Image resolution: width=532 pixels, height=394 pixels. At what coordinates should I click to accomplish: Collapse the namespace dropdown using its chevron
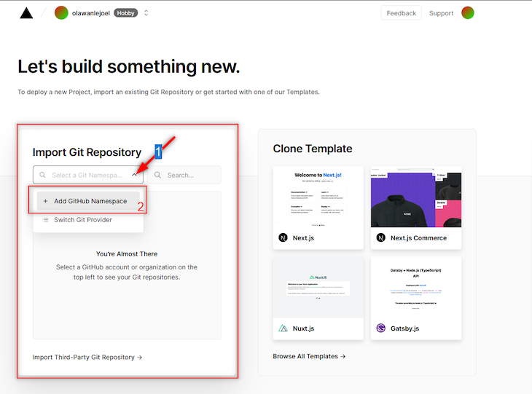coord(134,175)
